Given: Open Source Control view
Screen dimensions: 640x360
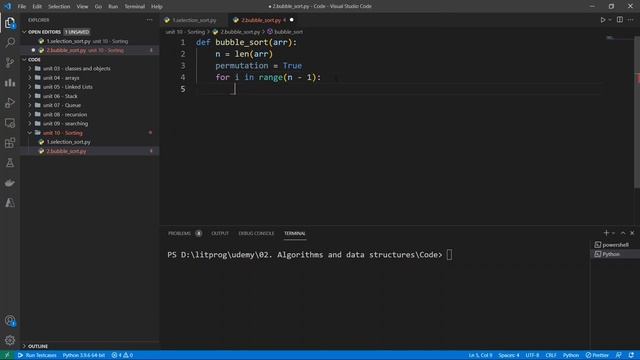Looking at the screenshot, I should (10, 62).
